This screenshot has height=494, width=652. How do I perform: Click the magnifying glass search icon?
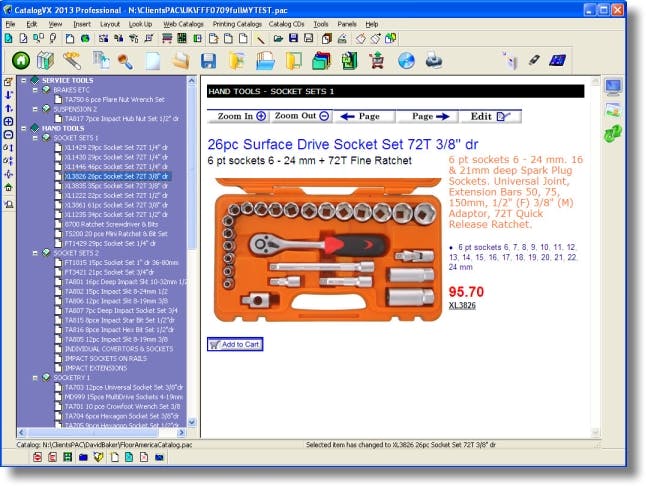tap(126, 62)
